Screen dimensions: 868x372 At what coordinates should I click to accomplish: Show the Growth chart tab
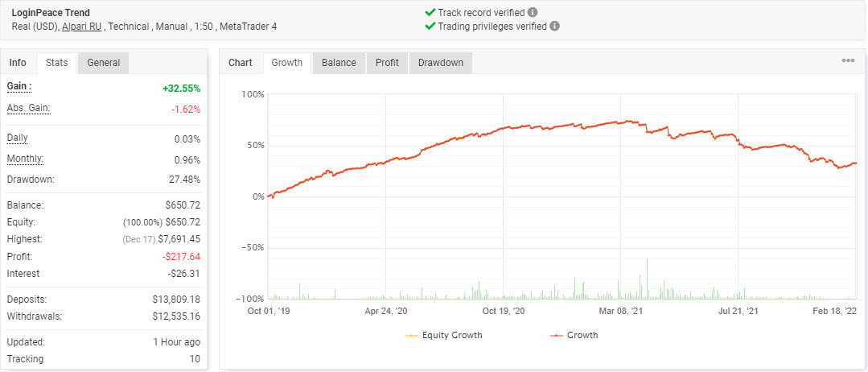pos(286,63)
